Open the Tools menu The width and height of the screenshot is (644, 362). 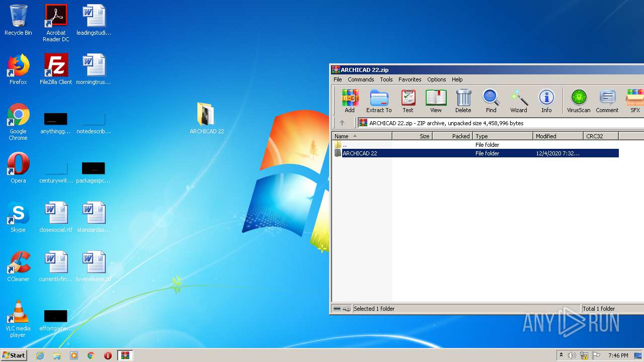tap(386, 79)
